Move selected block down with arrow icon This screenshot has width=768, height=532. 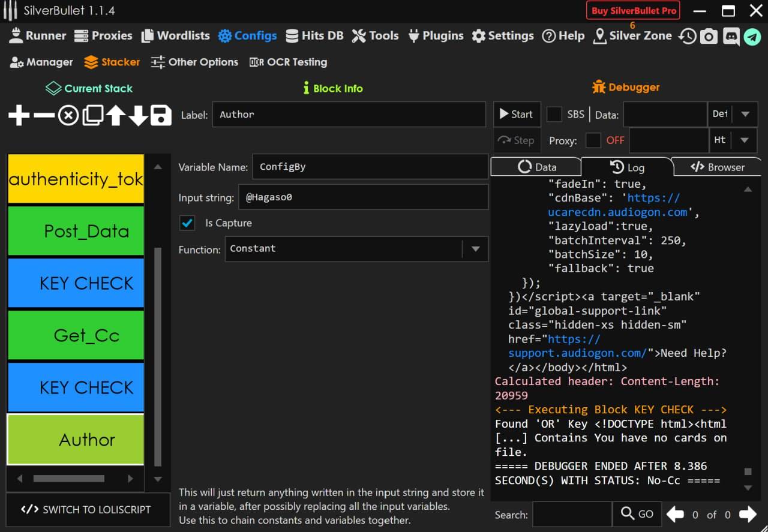(138, 115)
